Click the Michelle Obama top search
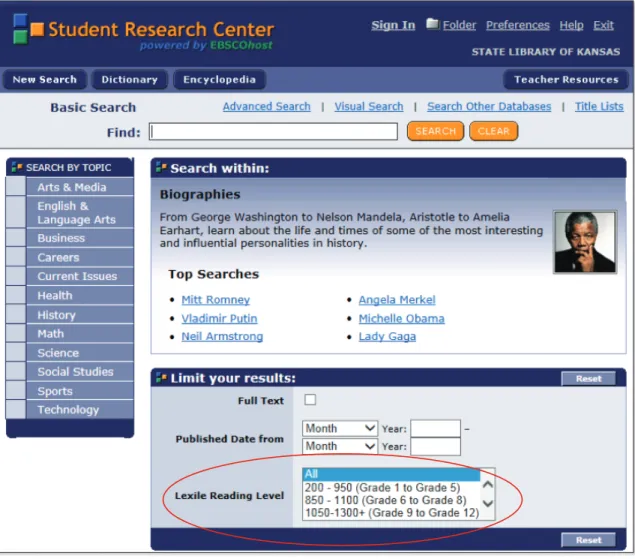Screen dimensions: 635x559 coord(401,318)
